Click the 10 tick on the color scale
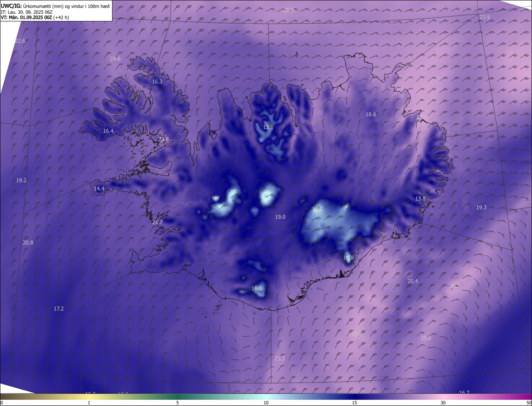Viewport: 532px width, 406px height. coord(266,403)
